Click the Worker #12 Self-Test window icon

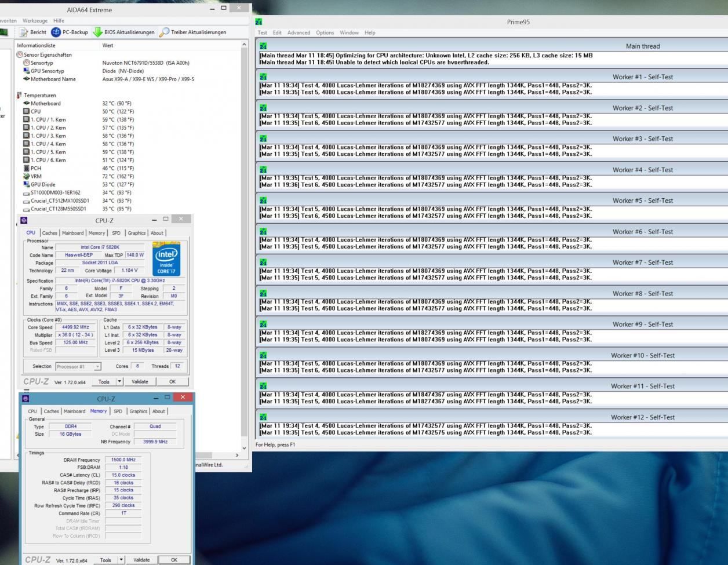tap(263, 417)
